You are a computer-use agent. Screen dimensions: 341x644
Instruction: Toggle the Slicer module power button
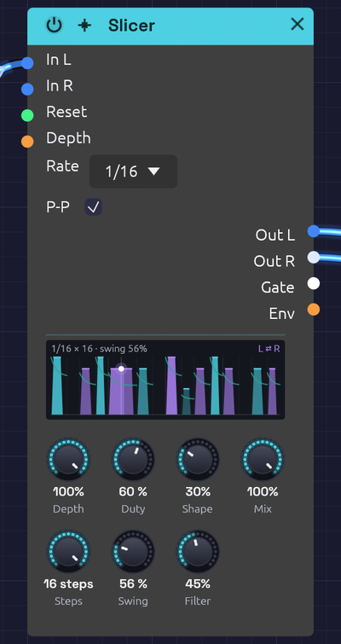[54, 26]
